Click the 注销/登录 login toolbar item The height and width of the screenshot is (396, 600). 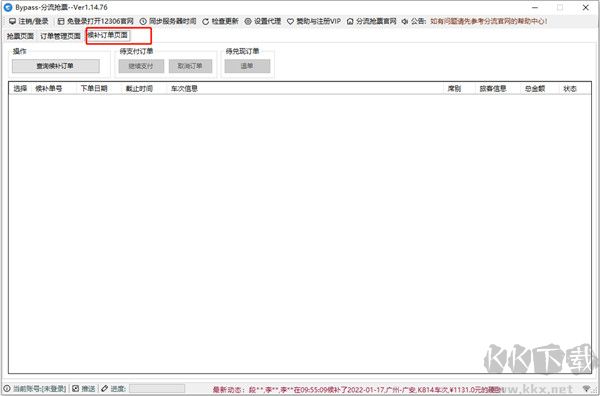click(29, 21)
